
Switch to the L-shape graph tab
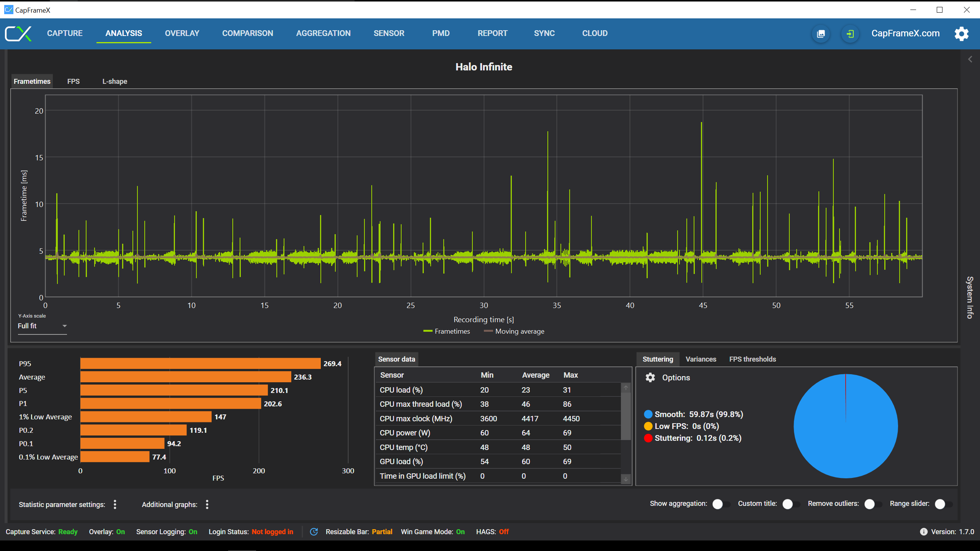[x=115, y=81]
